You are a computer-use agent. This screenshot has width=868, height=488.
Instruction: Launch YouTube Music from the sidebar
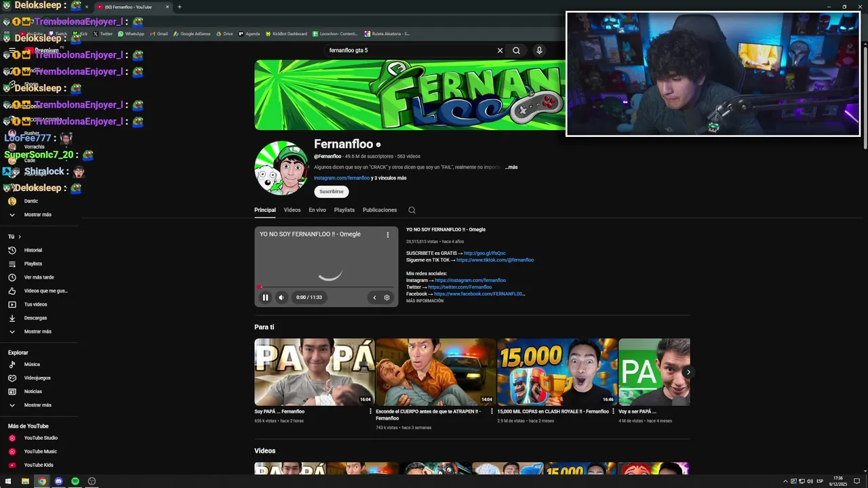click(41, 451)
